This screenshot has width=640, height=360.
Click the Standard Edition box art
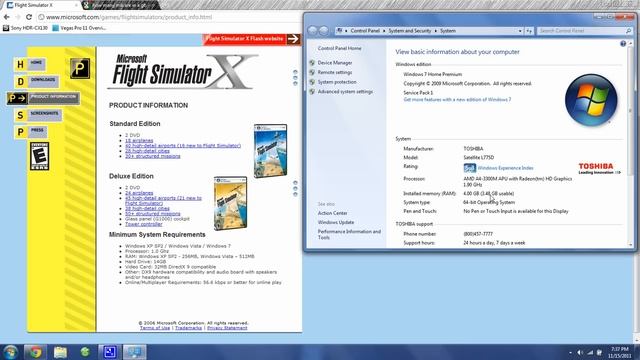coord(270,151)
